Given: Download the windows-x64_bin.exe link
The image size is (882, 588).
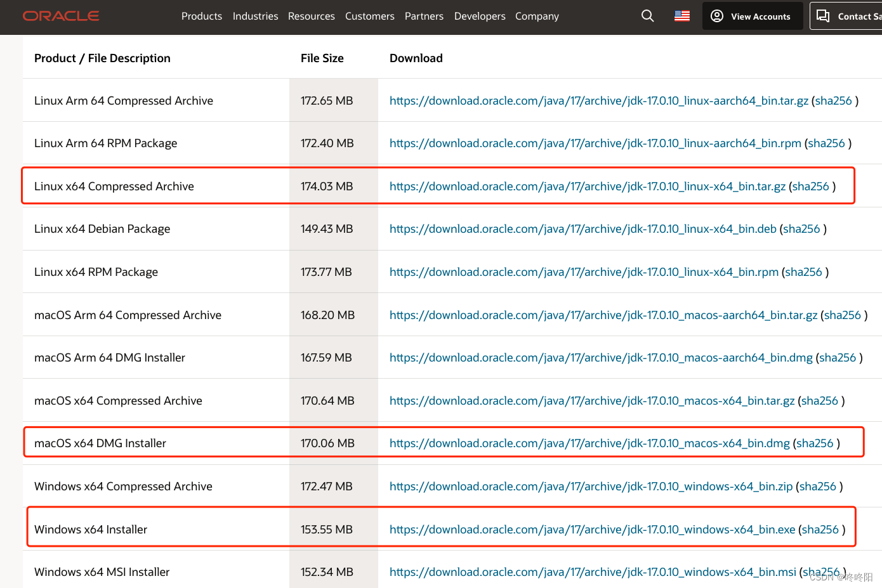Looking at the screenshot, I should pos(593,530).
